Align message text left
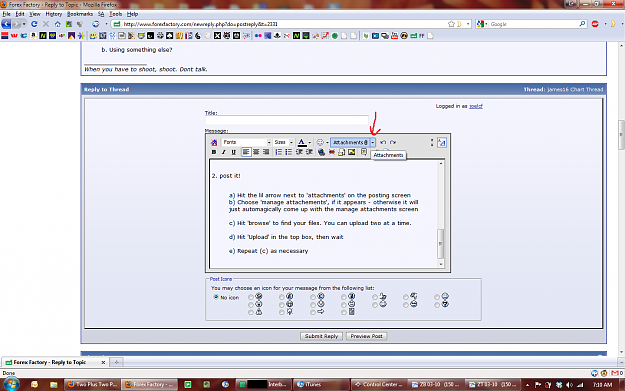The height and width of the screenshot is (391, 625). [x=246, y=152]
